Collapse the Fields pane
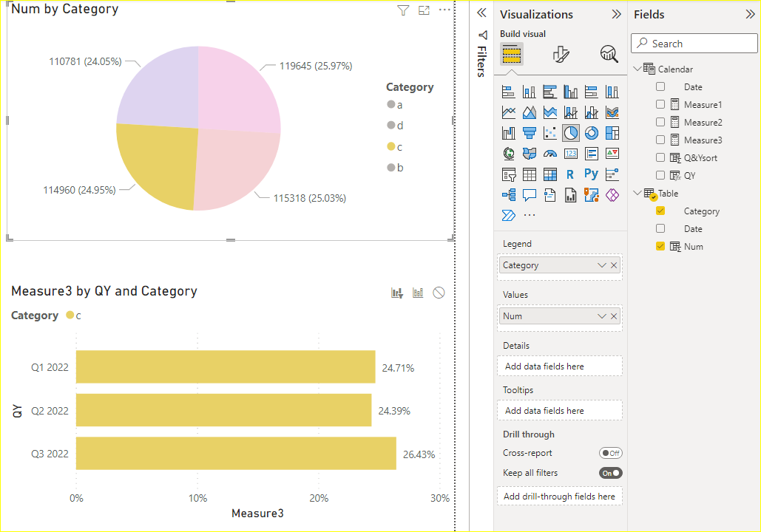Screen dimensions: 761x532 click(x=751, y=14)
